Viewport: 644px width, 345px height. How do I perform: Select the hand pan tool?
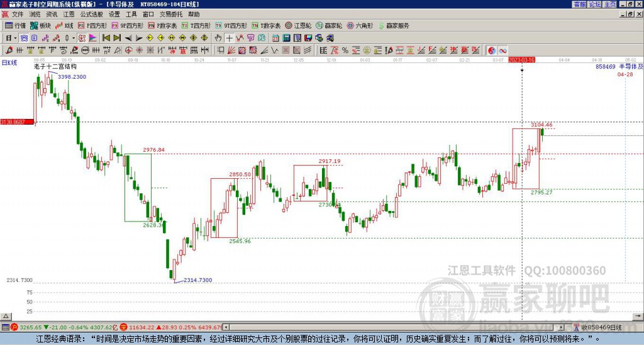pos(218,38)
